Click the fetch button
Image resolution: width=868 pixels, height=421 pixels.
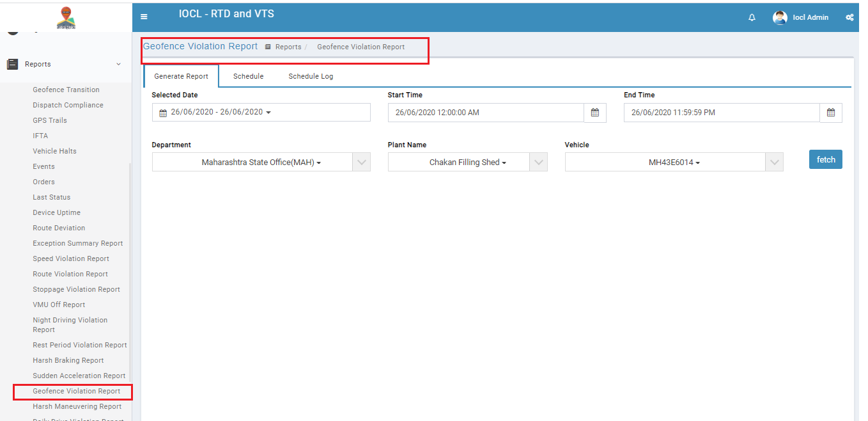click(x=826, y=159)
